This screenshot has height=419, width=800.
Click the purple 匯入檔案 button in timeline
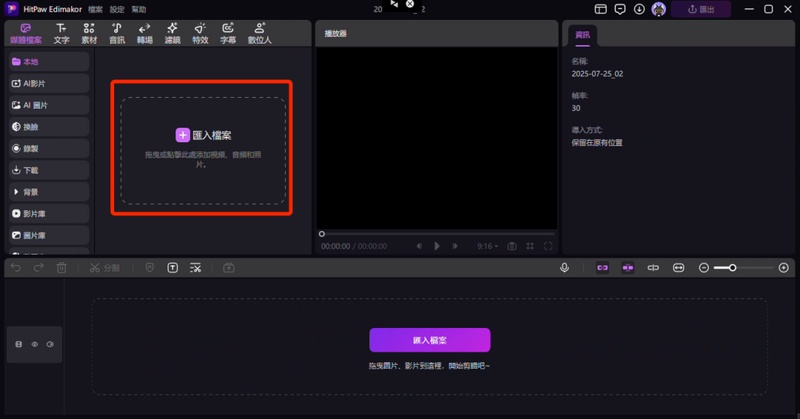pyautogui.click(x=429, y=340)
